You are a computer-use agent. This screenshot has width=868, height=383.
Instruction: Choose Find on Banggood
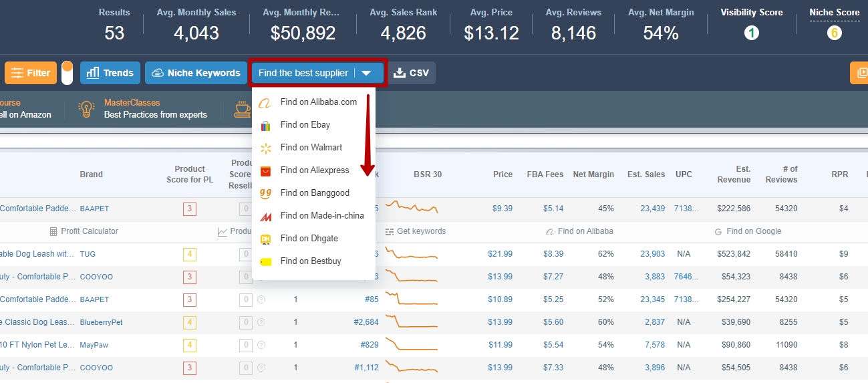point(314,193)
